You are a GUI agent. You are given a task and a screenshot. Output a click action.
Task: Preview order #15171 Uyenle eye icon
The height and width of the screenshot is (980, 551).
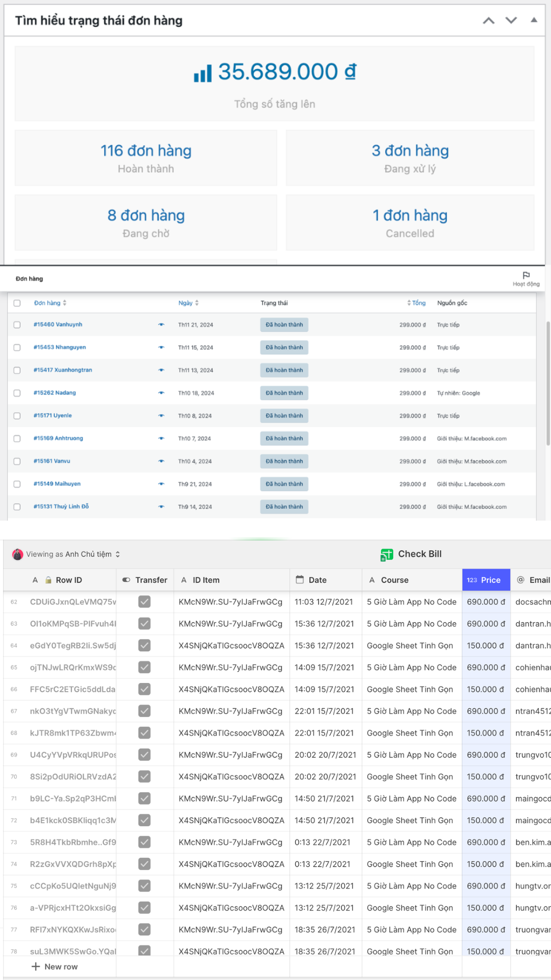(x=161, y=415)
